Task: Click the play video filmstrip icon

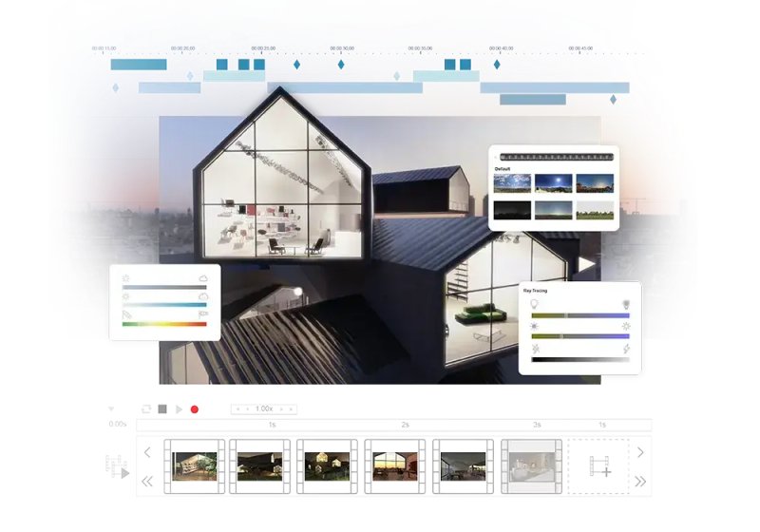Action: [117, 466]
